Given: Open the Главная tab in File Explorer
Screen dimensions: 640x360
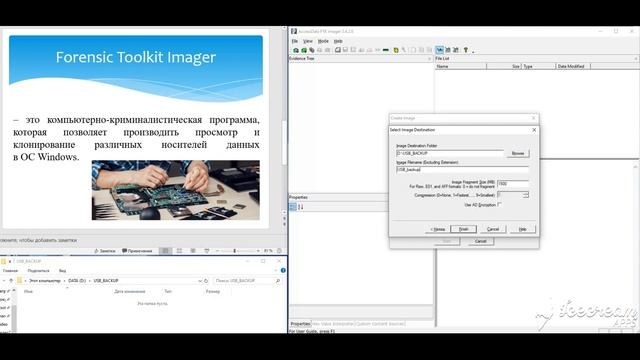Looking at the screenshot, I should [10, 271].
